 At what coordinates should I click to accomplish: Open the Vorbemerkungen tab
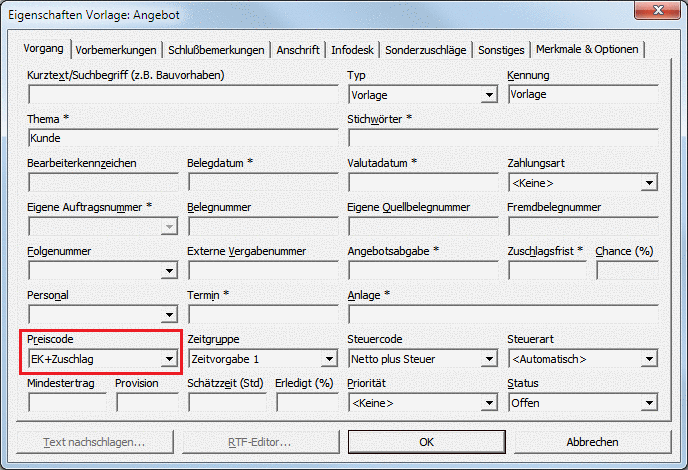(116, 50)
